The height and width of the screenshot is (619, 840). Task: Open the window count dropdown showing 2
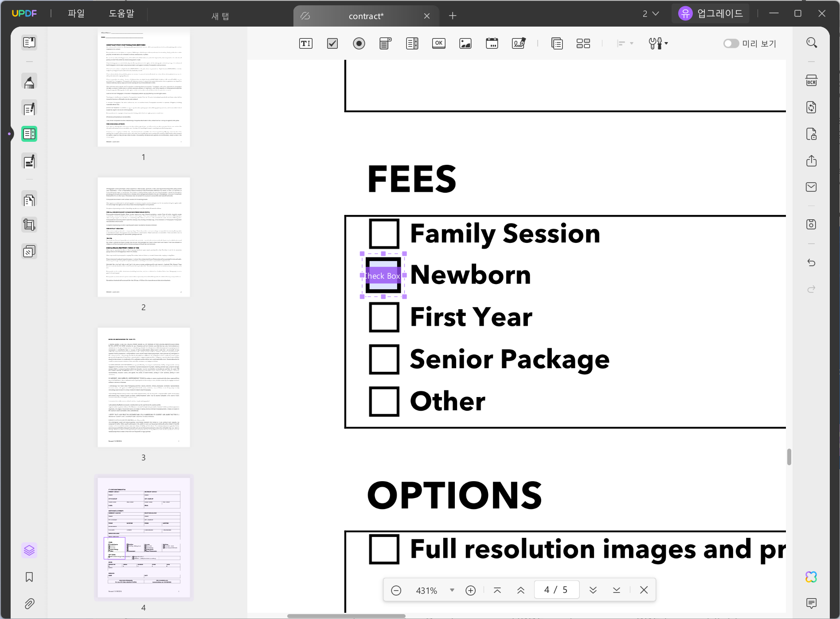(x=651, y=14)
